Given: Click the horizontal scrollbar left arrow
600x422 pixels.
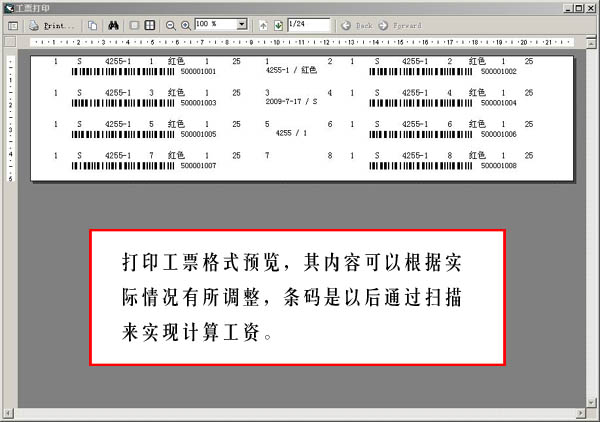Looking at the screenshot, I should (x=8, y=413).
